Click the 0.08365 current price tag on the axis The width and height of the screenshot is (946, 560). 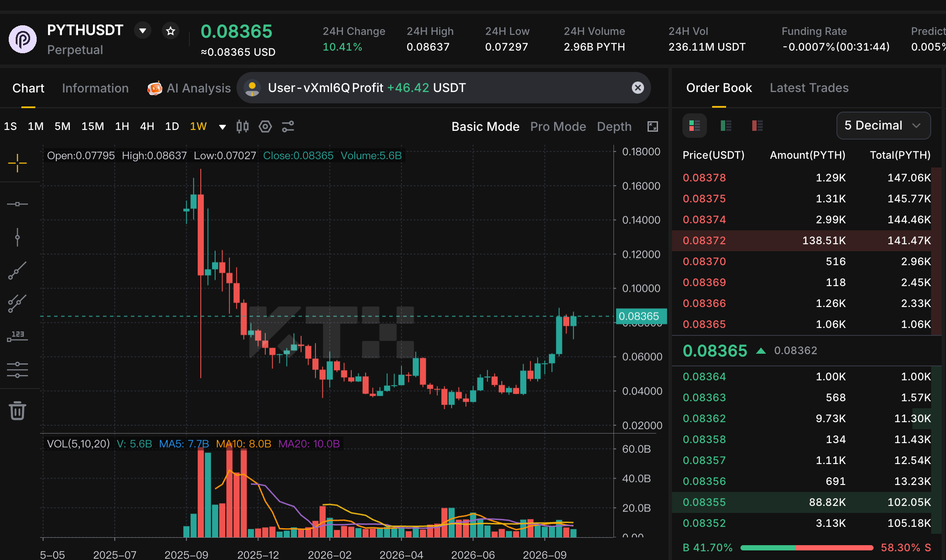point(641,316)
